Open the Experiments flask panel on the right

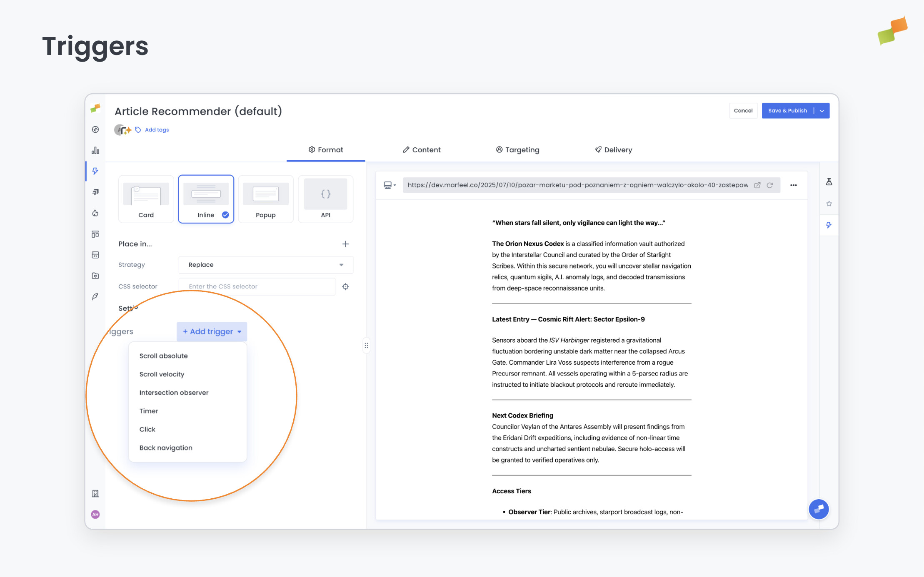(x=829, y=182)
